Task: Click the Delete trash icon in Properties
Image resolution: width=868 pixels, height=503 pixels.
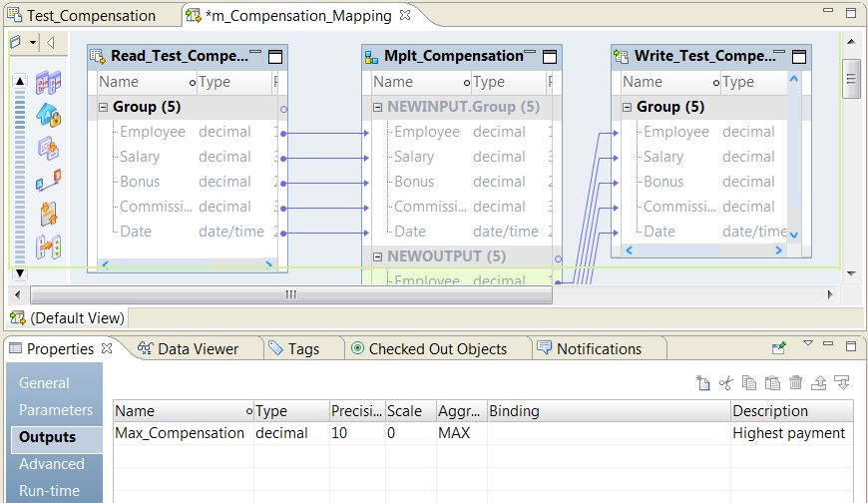Action: [x=795, y=382]
